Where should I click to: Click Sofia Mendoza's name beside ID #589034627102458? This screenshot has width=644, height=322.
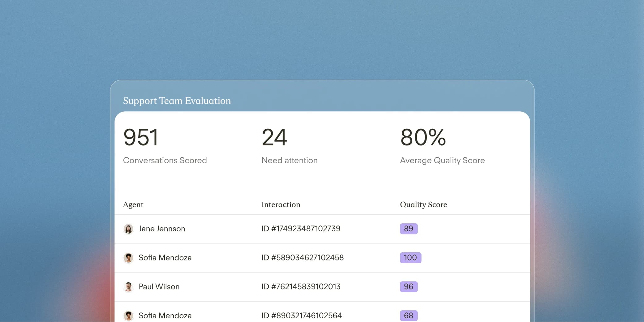[x=165, y=258]
